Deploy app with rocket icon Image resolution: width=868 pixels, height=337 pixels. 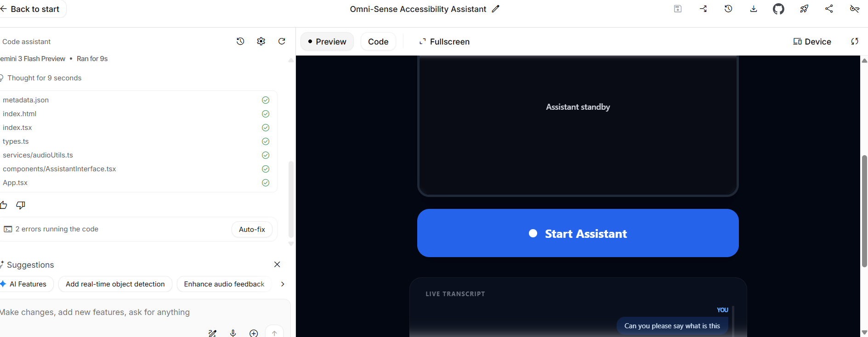click(804, 9)
